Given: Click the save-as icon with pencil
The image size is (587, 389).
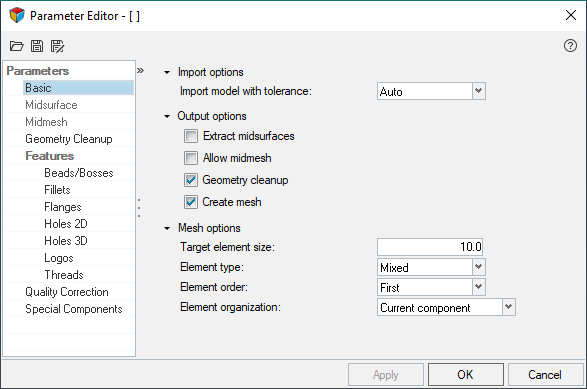Looking at the screenshot, I should point(57,46).
